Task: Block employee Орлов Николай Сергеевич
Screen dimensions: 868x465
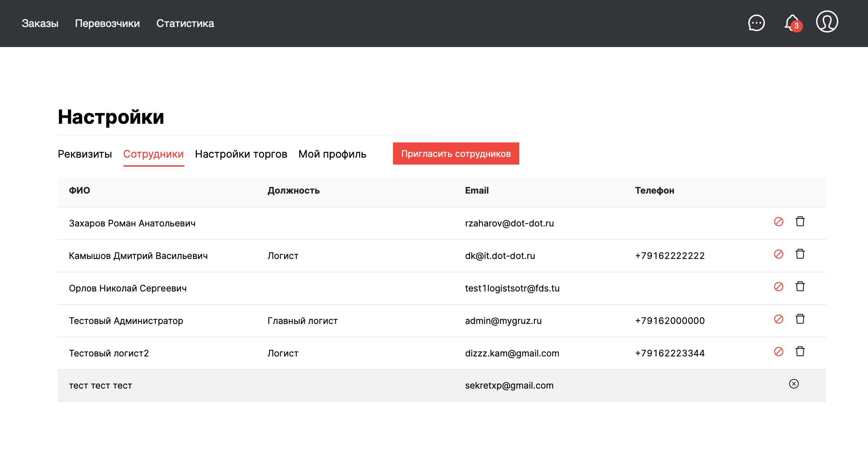Action: (778, 287)
